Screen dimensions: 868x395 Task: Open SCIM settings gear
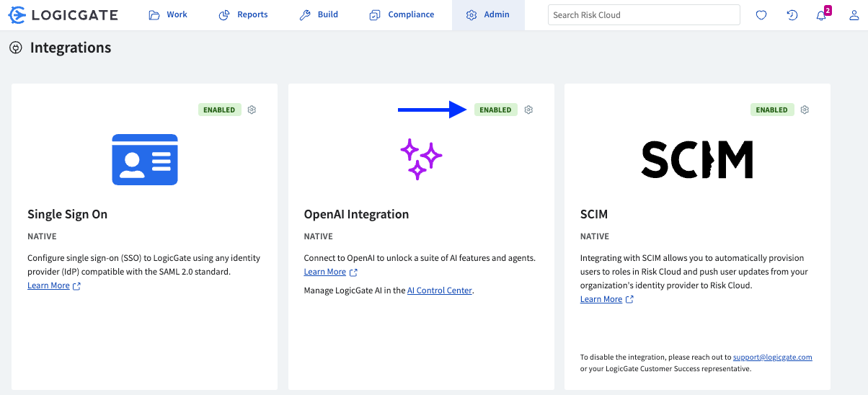805,110
